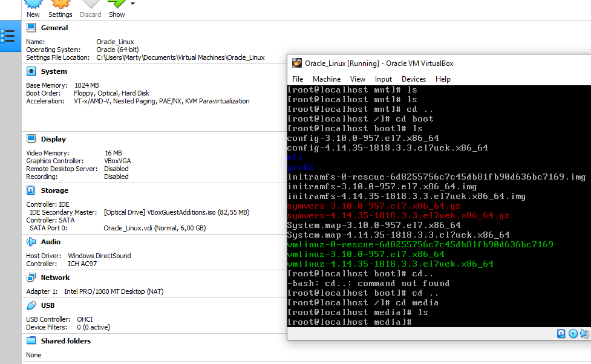Click the red symvers-3.10.0-957.el7.x86_64.gz filename
Screen dimensions: 591x364
pyautogui.click(x=374, y=206)
